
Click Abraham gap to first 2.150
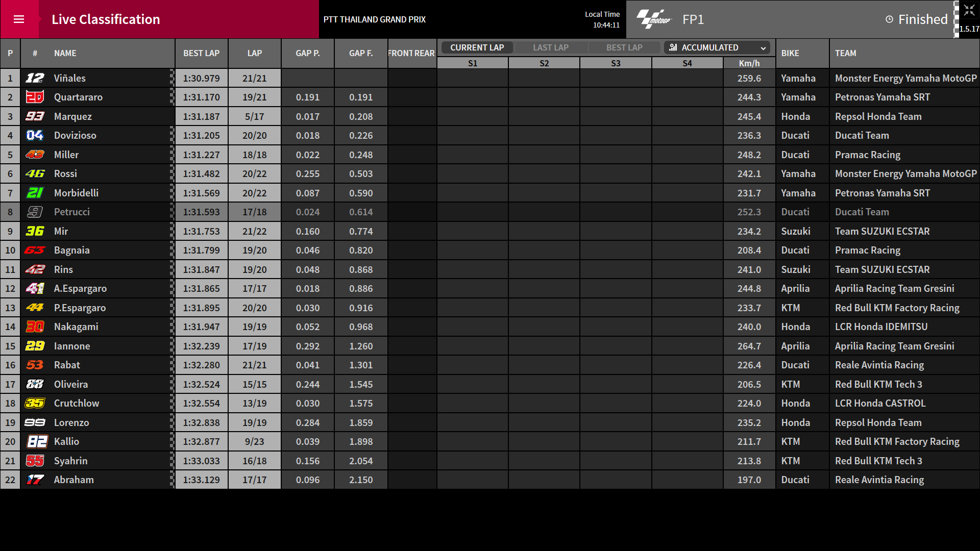[361, 480]
